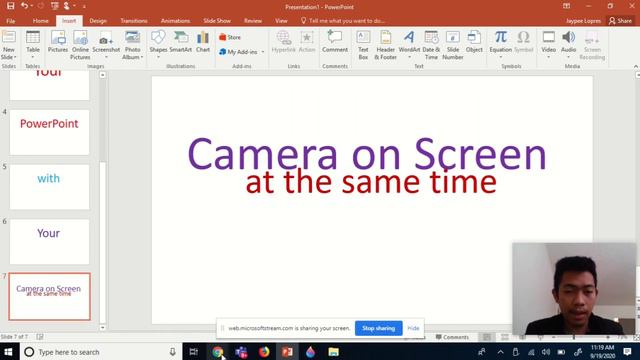Click the taskbar microphone search icon

pos(173,352)
